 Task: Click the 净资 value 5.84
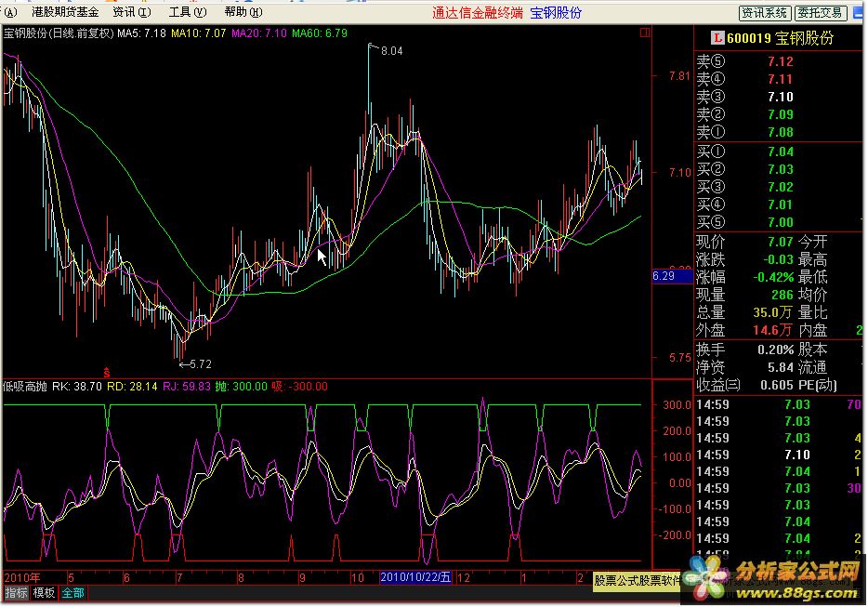coord(780,367)
